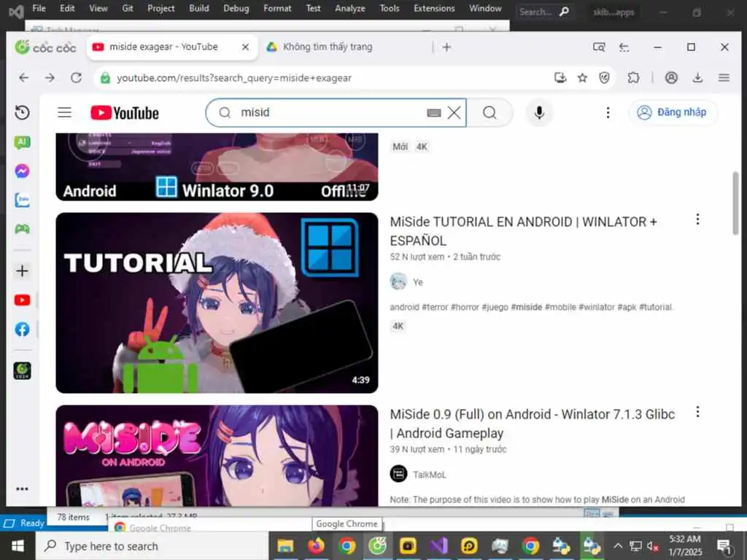Click the taskbar Type here to search box
The width and height of the screenshot is (747, 560).
152,545
